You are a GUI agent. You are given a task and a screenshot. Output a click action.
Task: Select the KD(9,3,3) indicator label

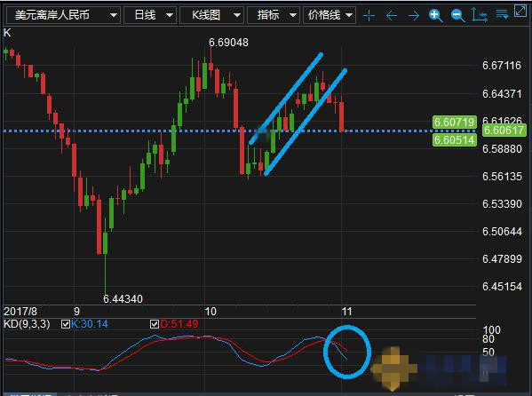pyautogui.click(x=27, y=324)
